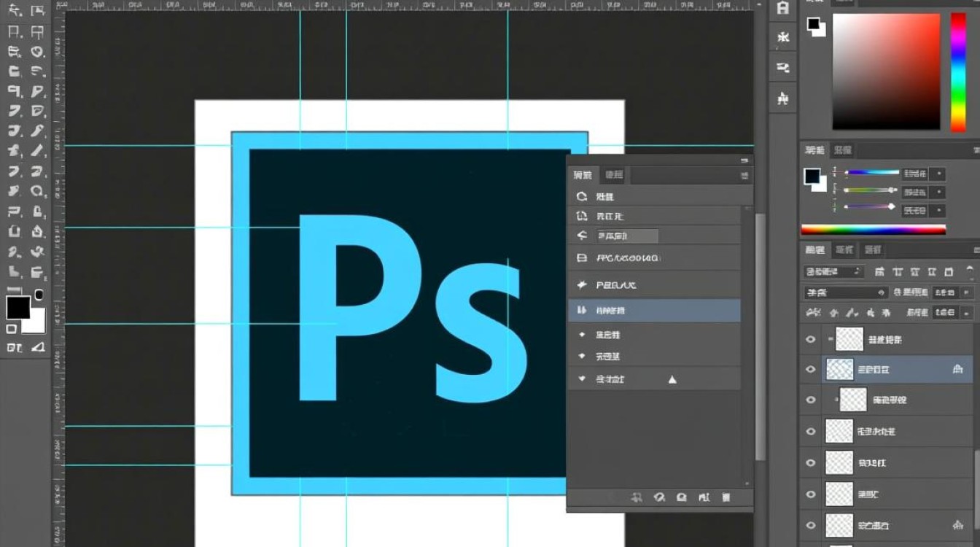Screen dimensions: 980x547
Task: Click the camera snapshot icon in History panel footer
Action: [682, 497]
